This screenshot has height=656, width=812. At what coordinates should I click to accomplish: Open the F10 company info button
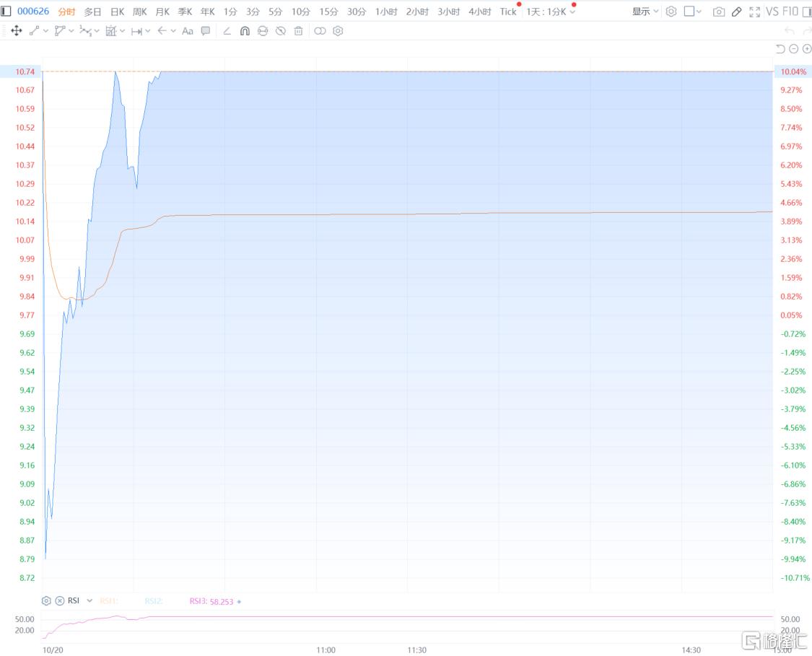(x=792, y=12)
